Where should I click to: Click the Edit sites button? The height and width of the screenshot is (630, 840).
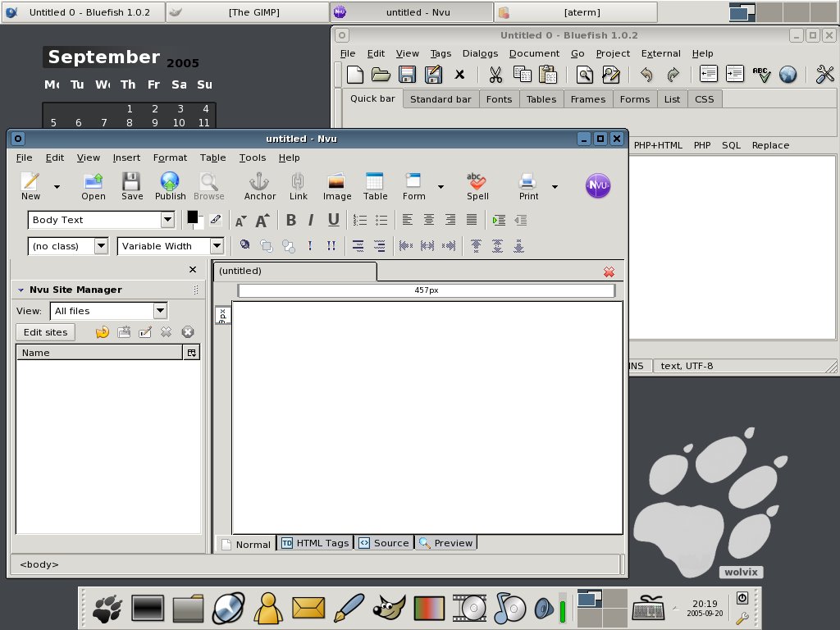[x=46, y=332]
